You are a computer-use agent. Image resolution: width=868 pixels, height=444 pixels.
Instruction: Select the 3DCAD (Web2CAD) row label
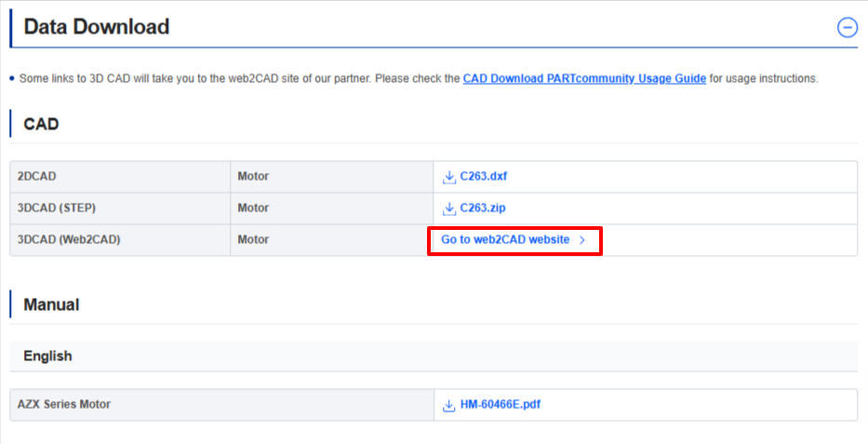click(69, 240)
